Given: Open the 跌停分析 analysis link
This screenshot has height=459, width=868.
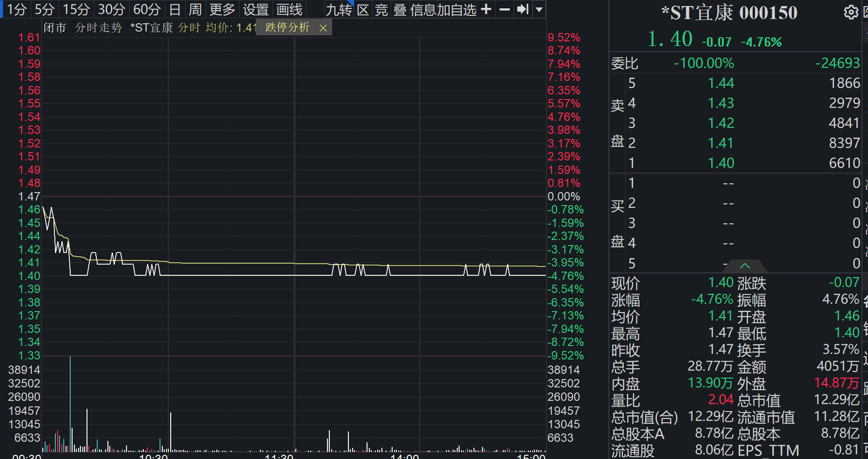Looking at the screenshot, I should click(x=287, y=28).
